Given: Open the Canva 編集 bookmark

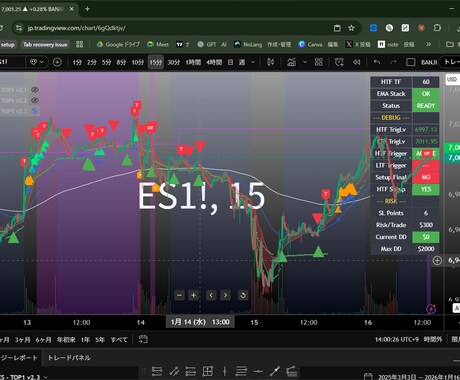Looking at the screenshot, I should pyautogui.click(x=318, y=44).
